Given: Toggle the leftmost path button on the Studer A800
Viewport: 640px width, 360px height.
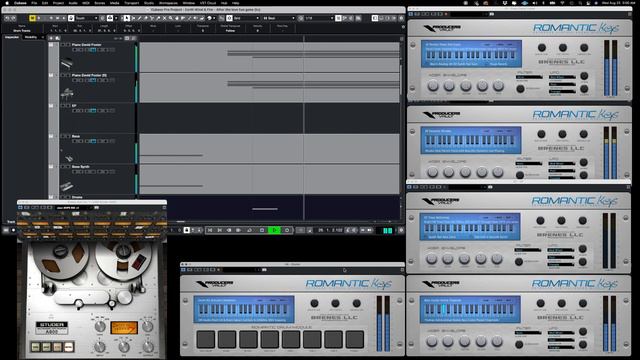Looking at the screenshot, I should tap(36, 347).
